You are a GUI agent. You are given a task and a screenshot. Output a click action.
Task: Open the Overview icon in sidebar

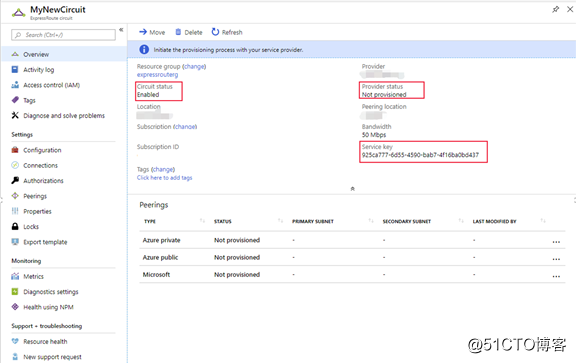(15, 54)
